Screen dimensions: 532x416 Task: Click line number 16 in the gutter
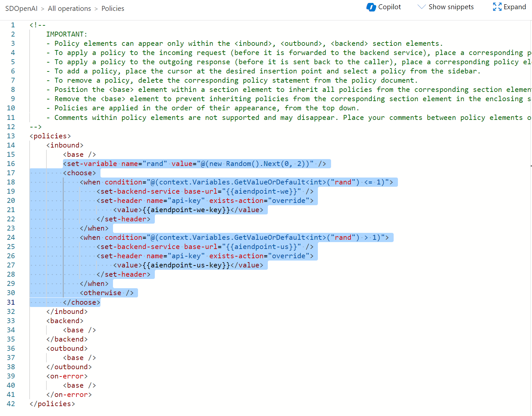[x=11, y=164]
